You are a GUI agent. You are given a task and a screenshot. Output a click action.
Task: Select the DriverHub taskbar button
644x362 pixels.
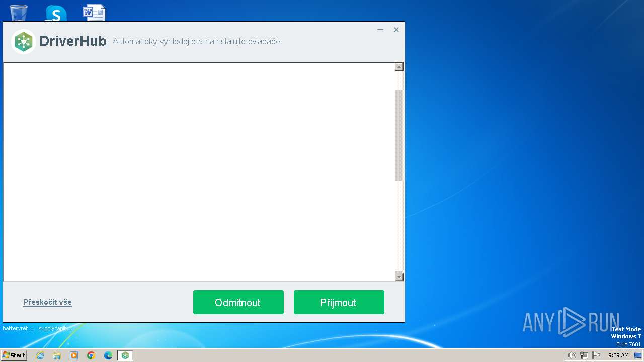tap(125, 355)
